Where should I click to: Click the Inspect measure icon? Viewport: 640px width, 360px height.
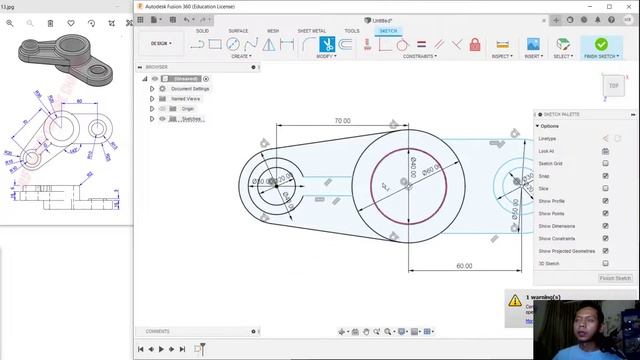(x=502, y=44)
